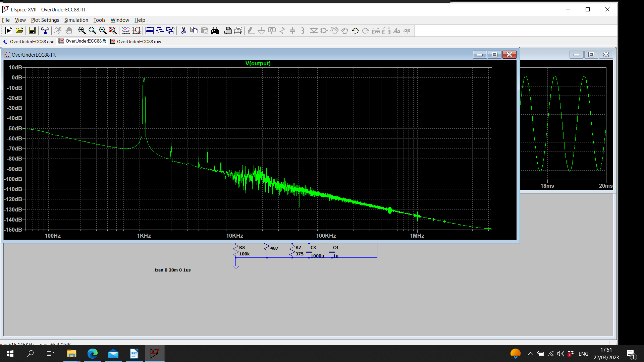Click the Zoom Out magnifier icon
The width and height of the screenshot is (644, 362).
click(x=103, y=31)
